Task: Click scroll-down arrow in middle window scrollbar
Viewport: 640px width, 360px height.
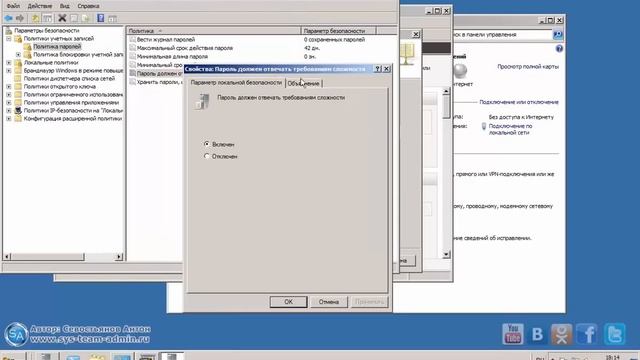Action: point(446,254)
